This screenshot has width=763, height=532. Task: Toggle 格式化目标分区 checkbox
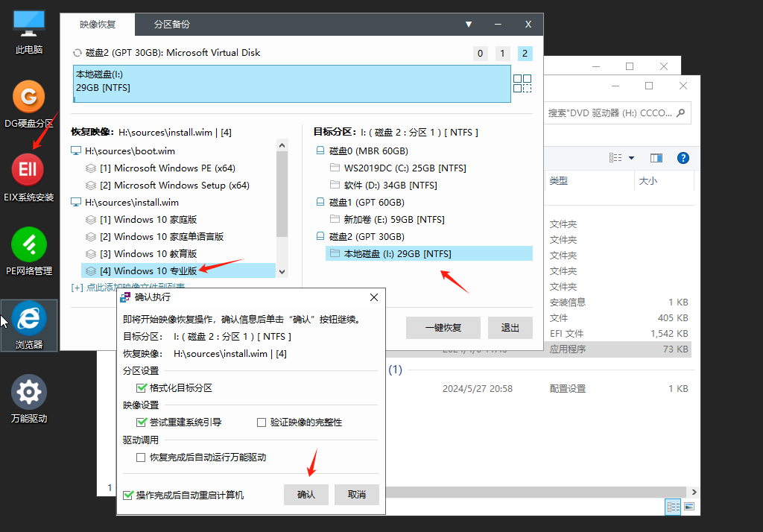141,388
